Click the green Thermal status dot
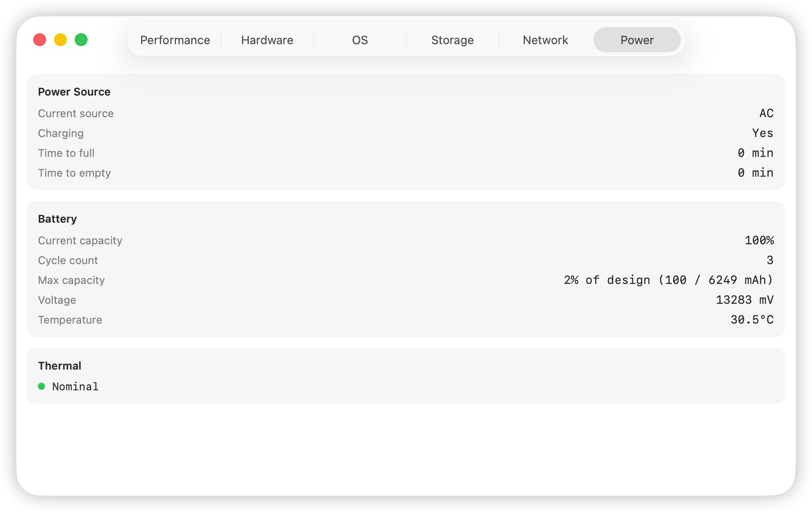The height and width of the screenshot is (512, 812). click(x=41, y=386)
